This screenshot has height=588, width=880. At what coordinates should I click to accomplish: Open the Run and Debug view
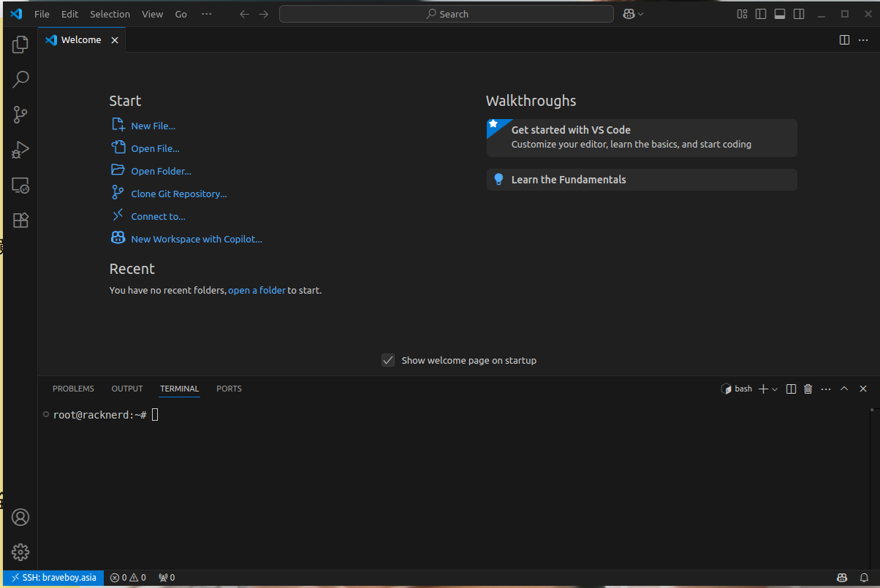pyautogui.click(x=20, y=150)
